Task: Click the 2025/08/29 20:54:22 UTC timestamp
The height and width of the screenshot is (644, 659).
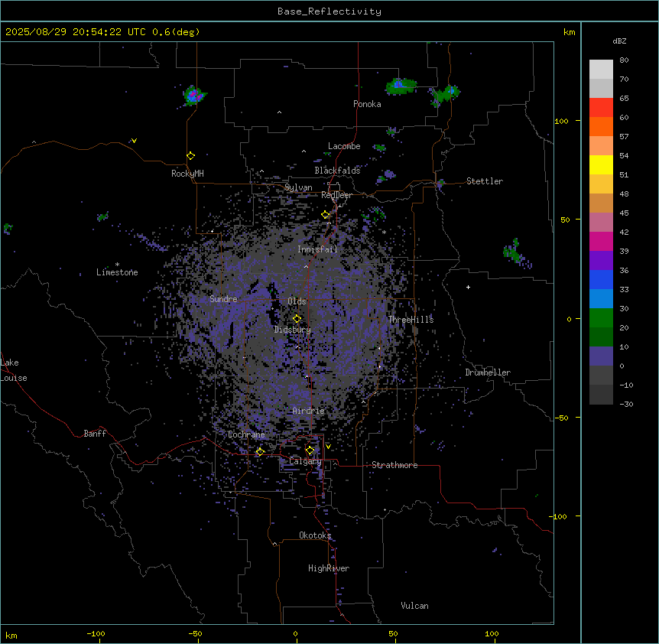Action: [x=76, y=32]
